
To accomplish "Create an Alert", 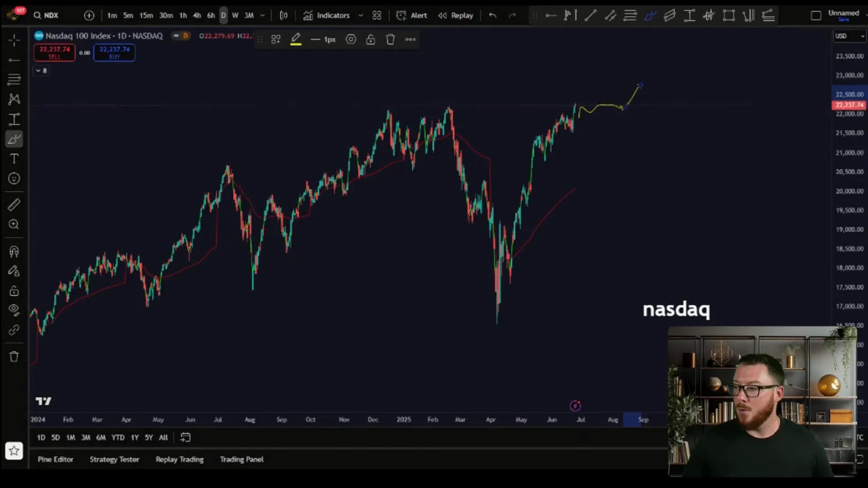I will pyautogui.click(x=411, y=15).
